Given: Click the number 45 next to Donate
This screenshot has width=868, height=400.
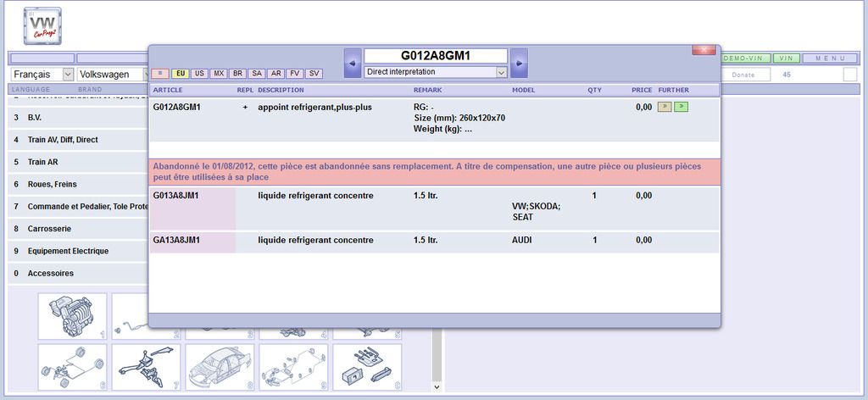Looking at the screenshot, I should pos(787,75).
